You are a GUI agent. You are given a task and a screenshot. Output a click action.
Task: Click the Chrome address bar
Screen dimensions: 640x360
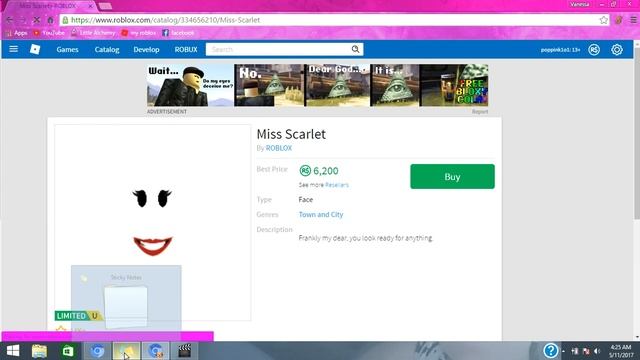(331, 20)
